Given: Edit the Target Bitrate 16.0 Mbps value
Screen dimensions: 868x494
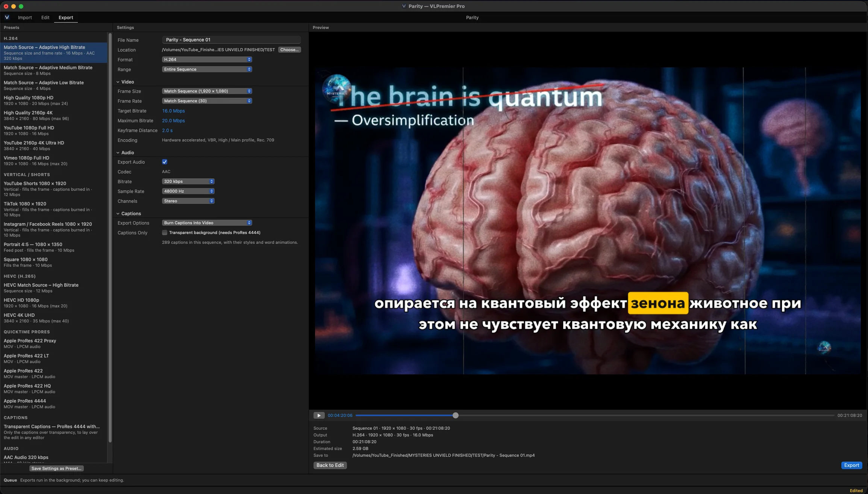Looking at the screenshot, I should click(173, 111).
